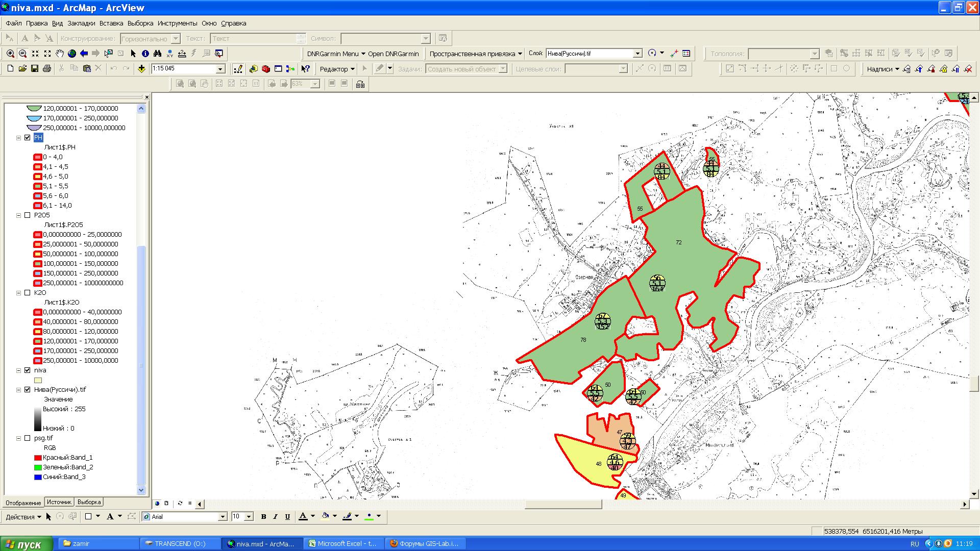Screen dimensions: 980x551
Task: Click the Measure ruler tool
Action: [x=182, y=54]
